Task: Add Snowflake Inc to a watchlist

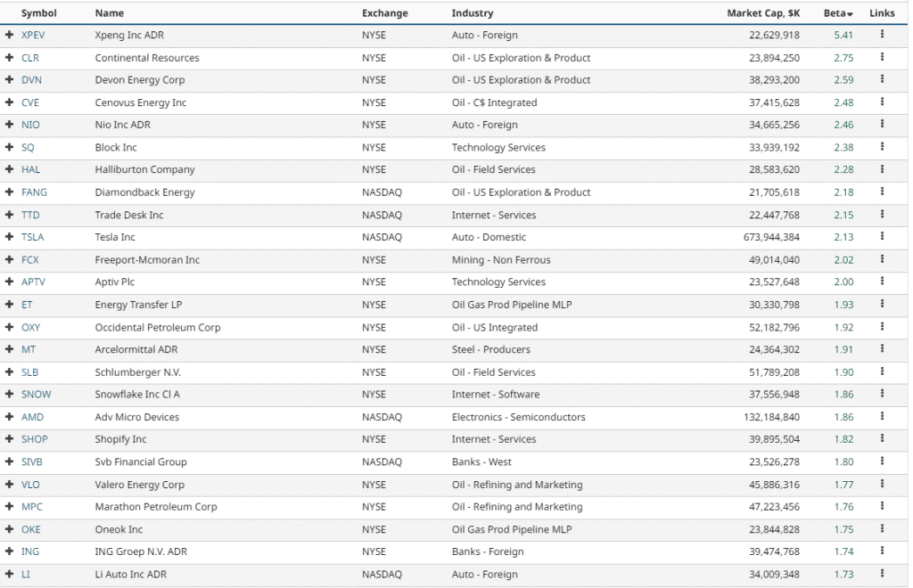Action: (x=10, y=395)
